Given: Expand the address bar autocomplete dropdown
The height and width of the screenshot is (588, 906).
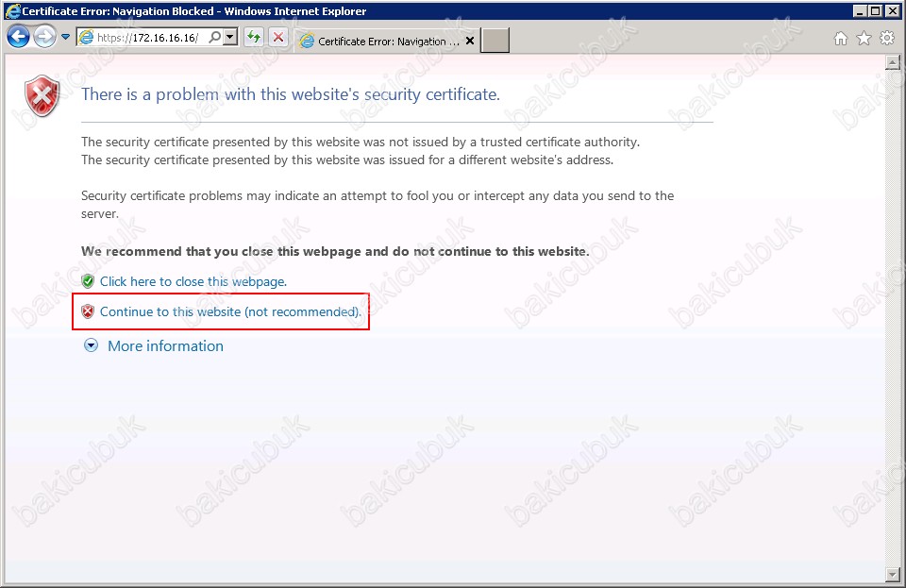Looking at the screenshot, I should [230, 38].
